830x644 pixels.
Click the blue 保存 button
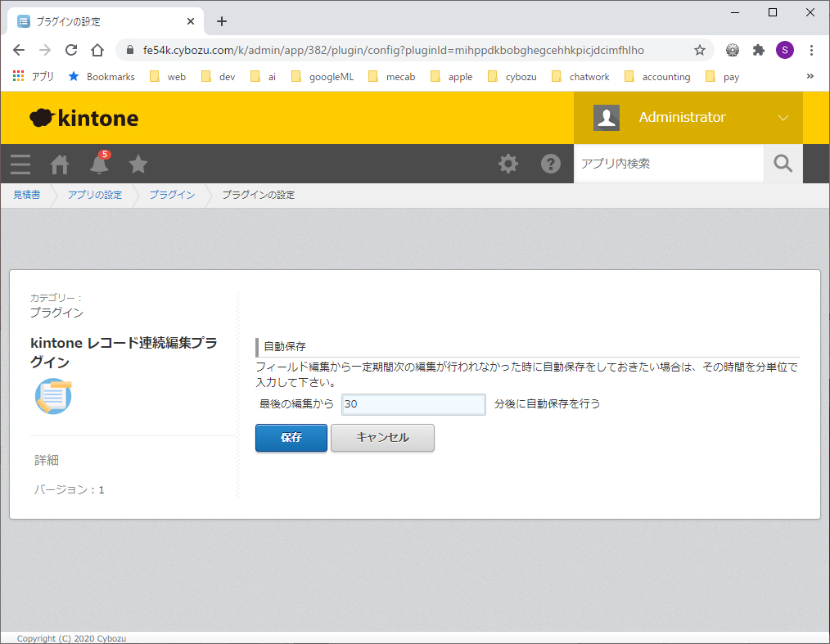291,438
